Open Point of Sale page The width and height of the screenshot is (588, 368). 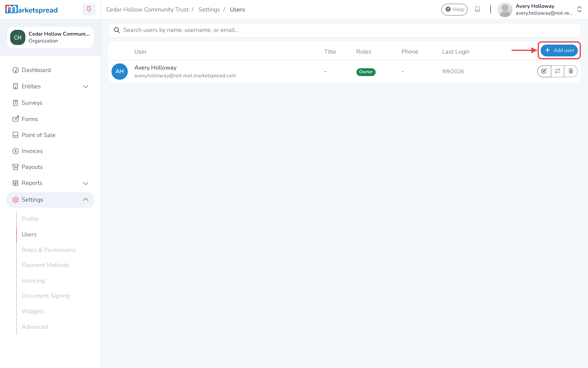click(50, 135)
